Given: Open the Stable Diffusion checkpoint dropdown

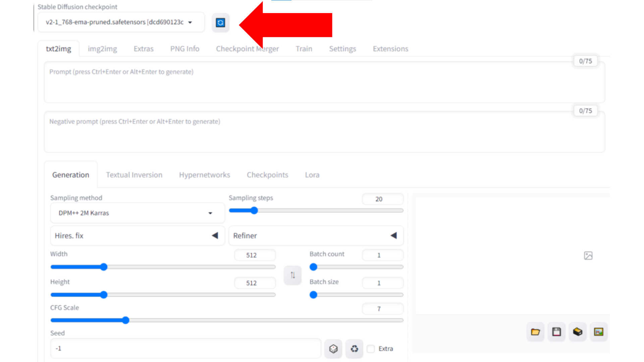Looking at the screenshot, I should pyautogui.click(x=121, y=22).
